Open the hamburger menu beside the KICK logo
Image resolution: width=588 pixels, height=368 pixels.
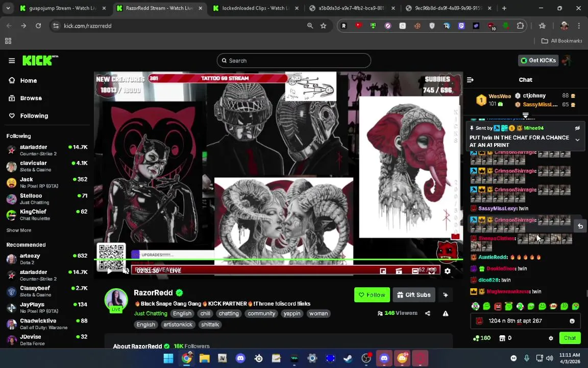[x=12, y=60]
